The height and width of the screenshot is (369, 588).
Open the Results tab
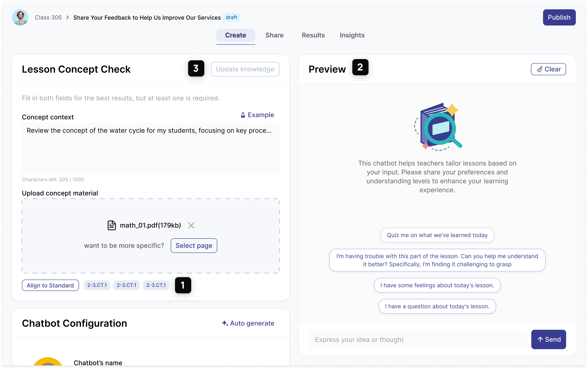(x=313, y=35)
